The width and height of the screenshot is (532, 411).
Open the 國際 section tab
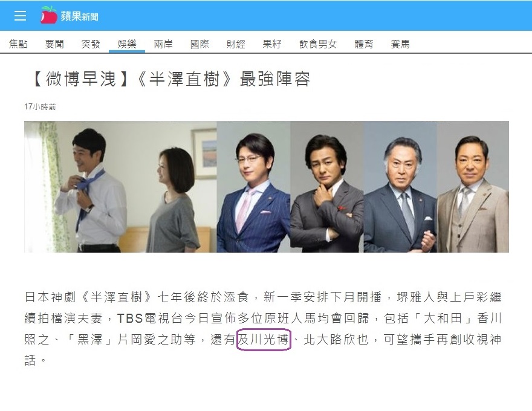pos(199,44)
